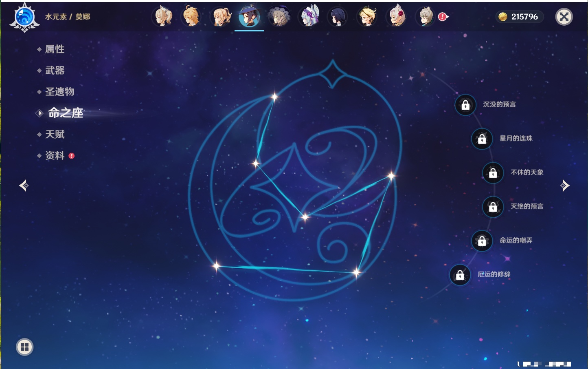Go to next character with right arrow

point(565,186)
